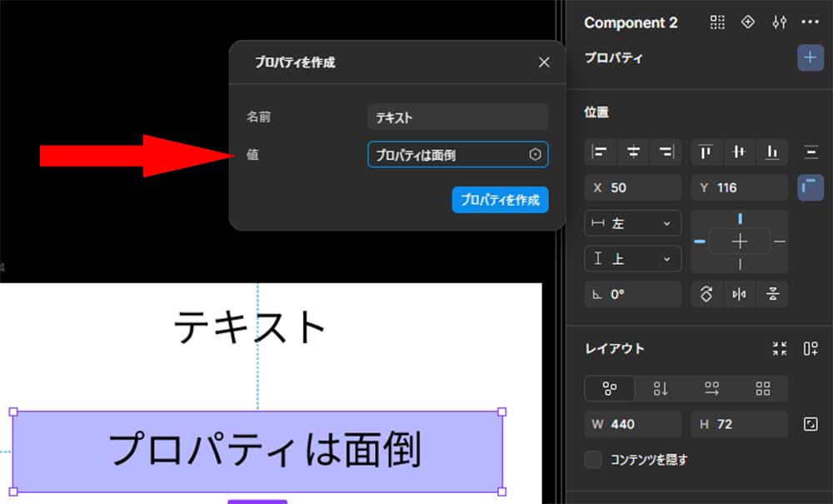Click the add property plus icon
Viewport: 833px width, 504px height.
(x=810, y=58)
